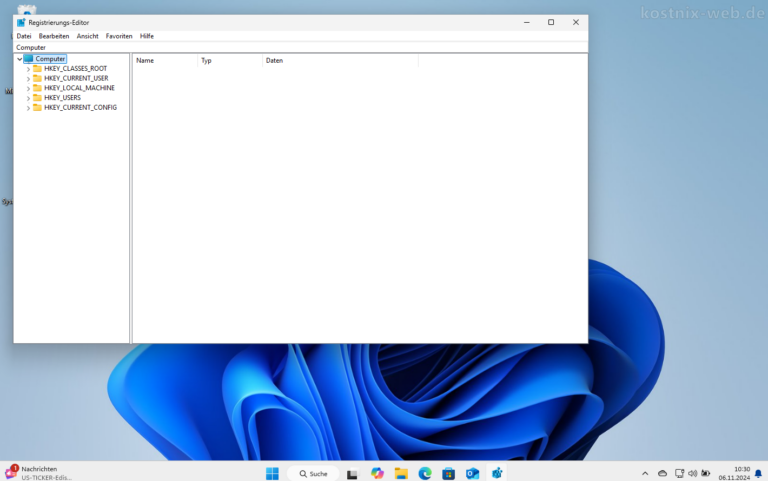
Task: Select HKEY_CLASSES_ROOT in the tree
Action: pyautogui.click(x=75, y=69)
